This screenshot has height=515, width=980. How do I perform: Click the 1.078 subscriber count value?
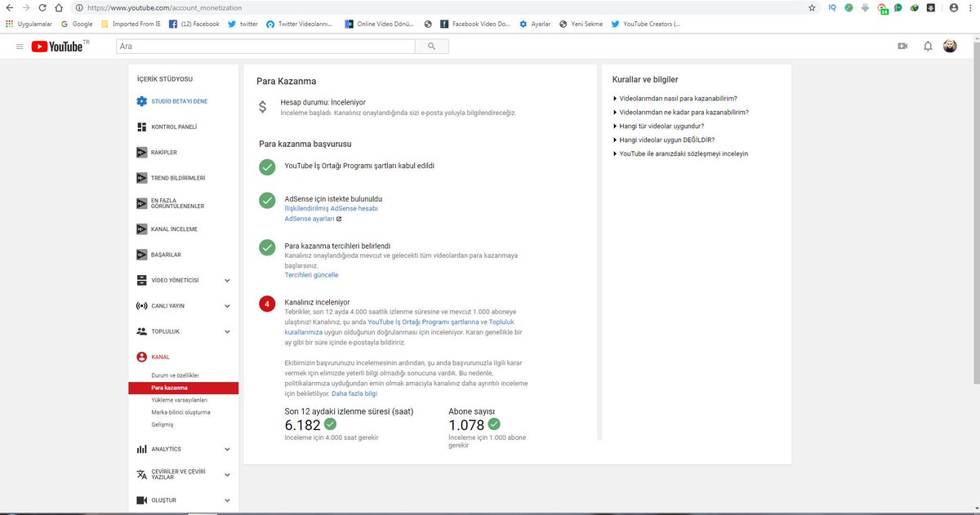[x=466, y=425]
